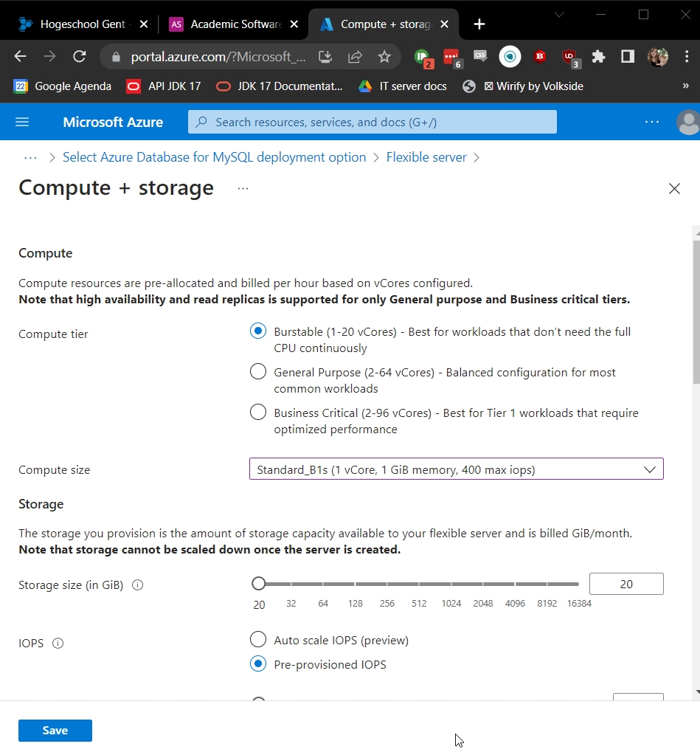Image resolution: width=700 pixels, height=755 pixels.
Task: Close the Compute + storage pane
Action: [x=674, y=189]
